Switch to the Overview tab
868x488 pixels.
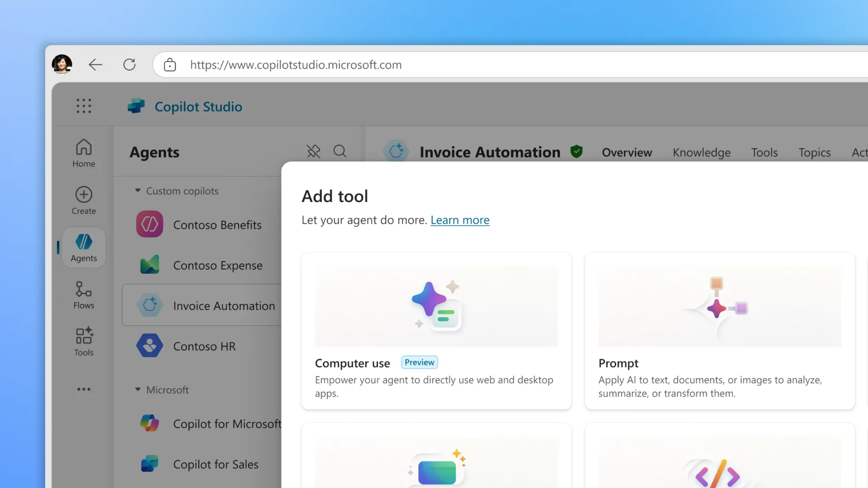627,153
